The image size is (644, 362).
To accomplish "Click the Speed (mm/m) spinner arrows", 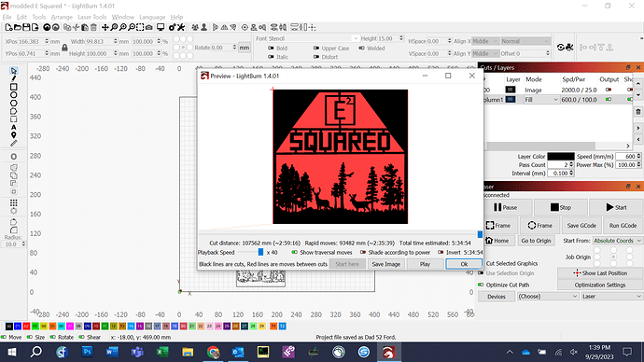I will pyautogui.click(x=638, y=157).
